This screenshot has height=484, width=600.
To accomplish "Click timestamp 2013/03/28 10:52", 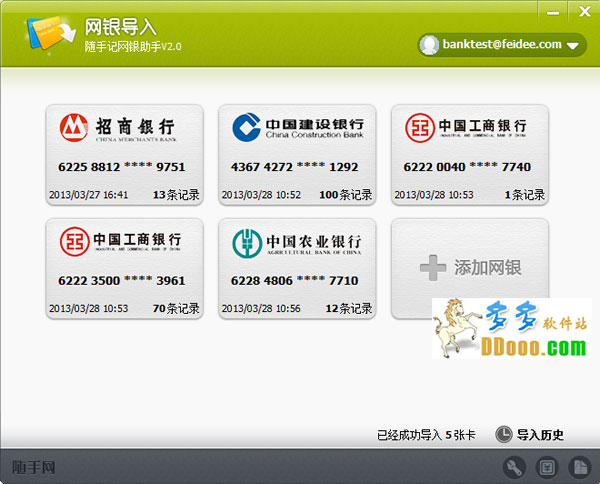I will pos(261,195).
